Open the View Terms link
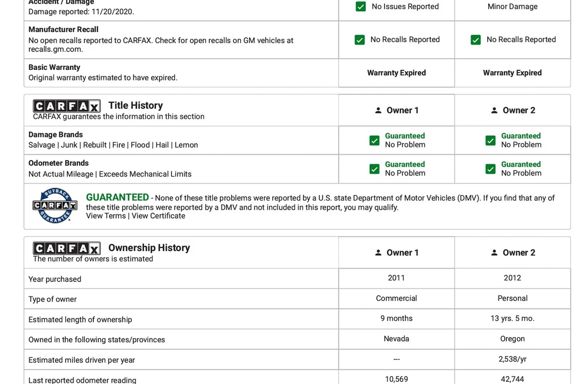 click(106, 216)
